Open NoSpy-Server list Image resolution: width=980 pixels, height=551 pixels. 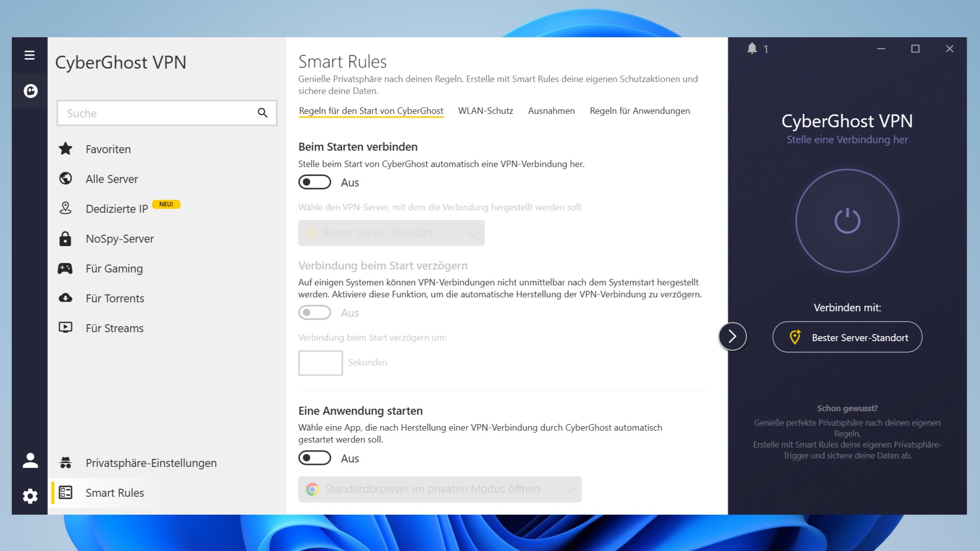pyautogui.click(x=167, y=238)
